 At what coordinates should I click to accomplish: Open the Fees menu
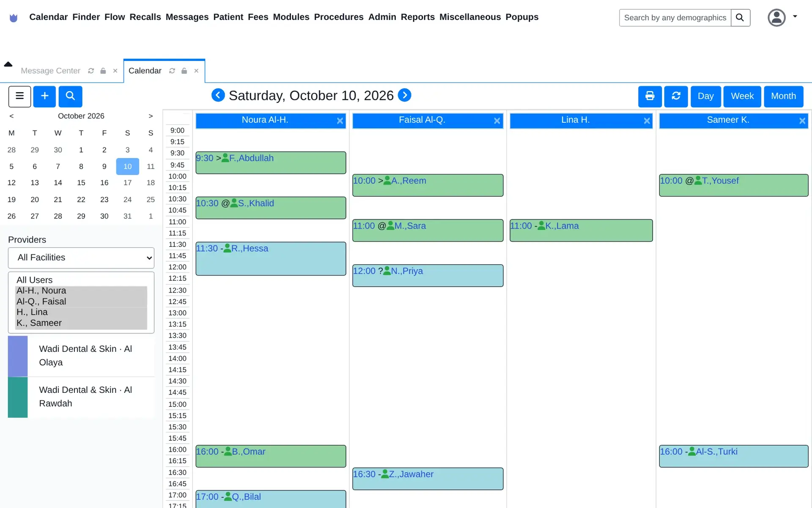click(x=258, y=17)
